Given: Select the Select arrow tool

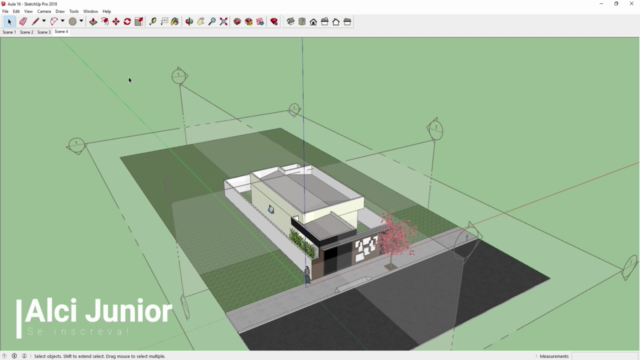Looking at the screenshot, I should (x=9, y=22).
